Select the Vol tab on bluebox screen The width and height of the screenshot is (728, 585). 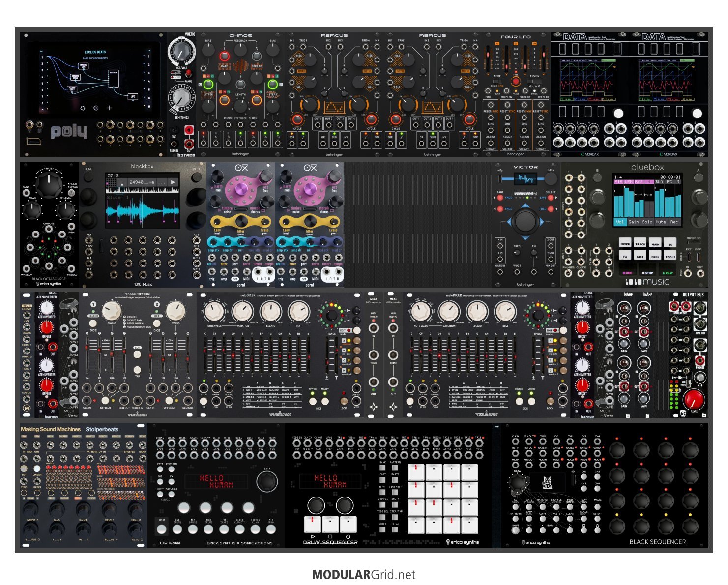click(620, 222)
